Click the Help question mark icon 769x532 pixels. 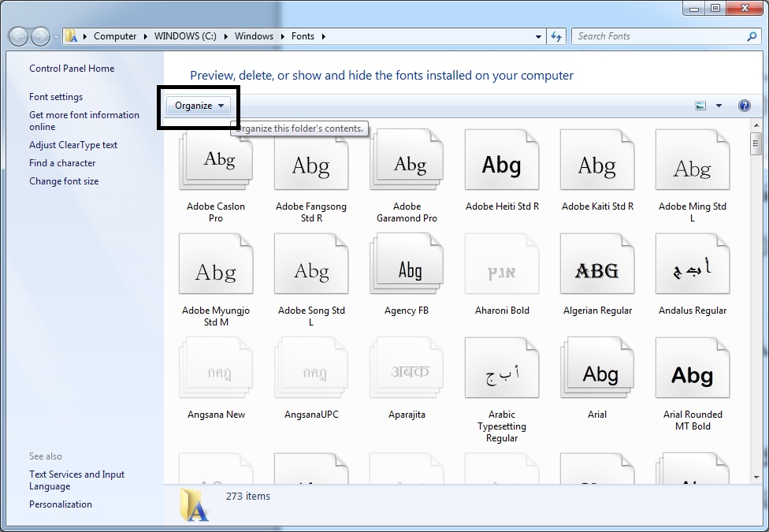[x=744, y=106]
